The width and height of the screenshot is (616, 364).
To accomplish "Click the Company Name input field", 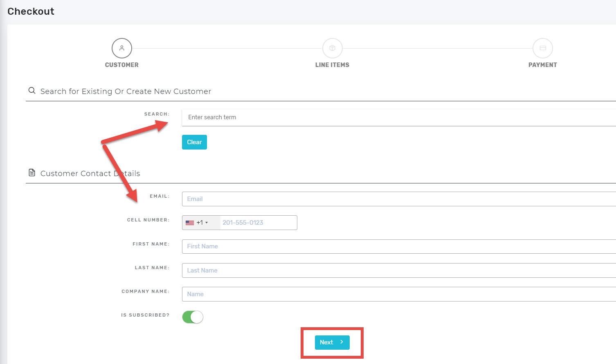I will tap(399, 294).
